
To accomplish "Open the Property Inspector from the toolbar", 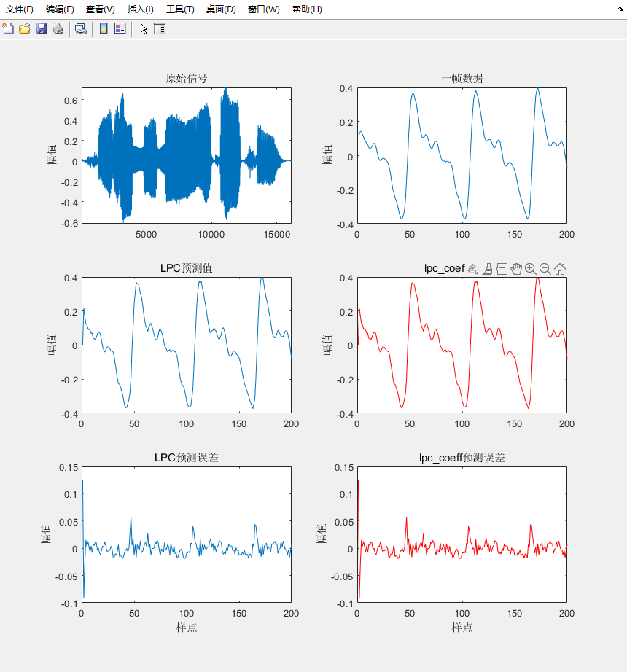I will pyautogui.click(x=160, y=28).
